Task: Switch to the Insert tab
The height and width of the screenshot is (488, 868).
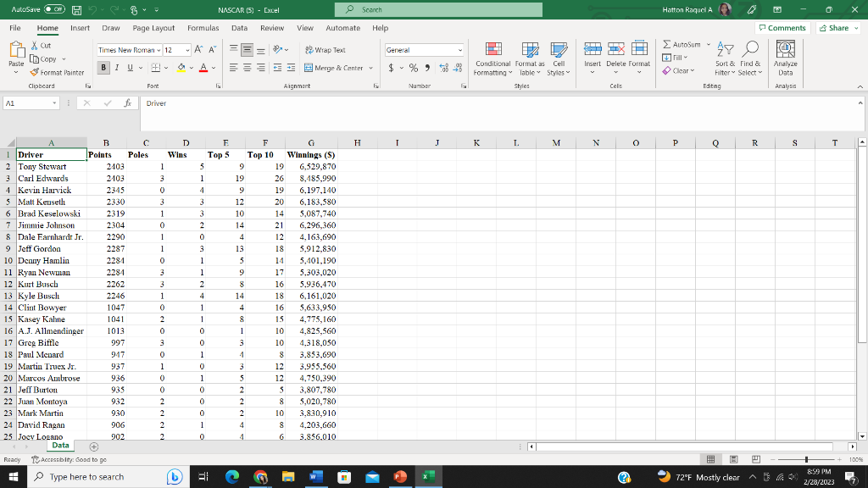Action: (x=80, y=28)
